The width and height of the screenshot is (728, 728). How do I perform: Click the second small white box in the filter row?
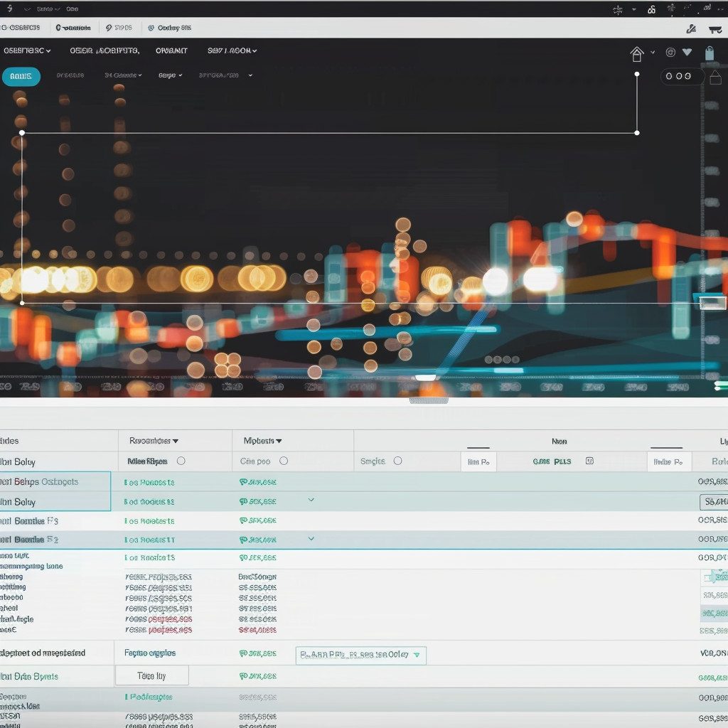tap(668, 462)
